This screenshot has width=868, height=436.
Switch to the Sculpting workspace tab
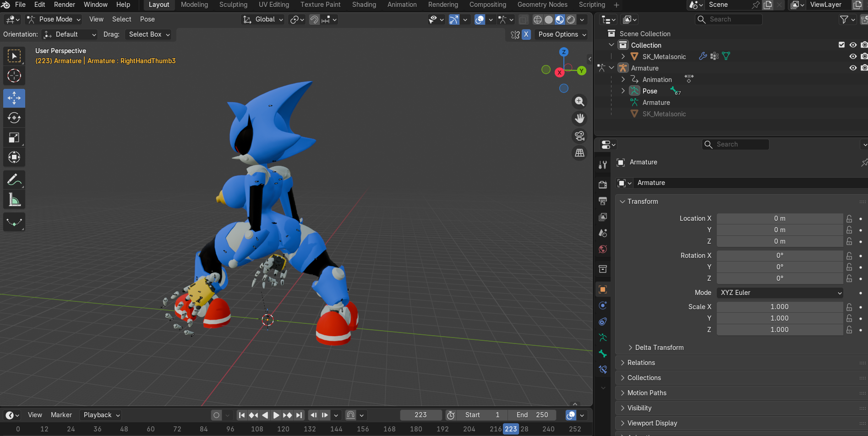[x=233, y=5]
